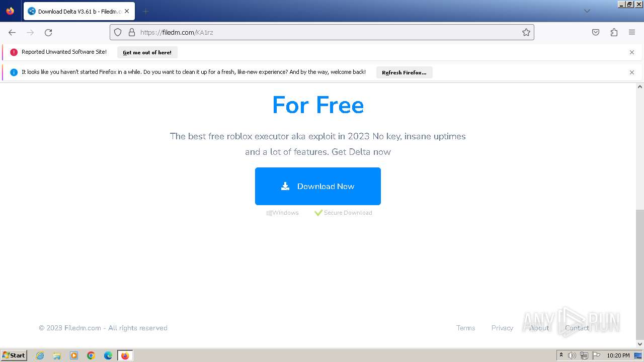This screenshot has width=644, height=362.
Task: Click the copyright Filedm.com footer text
Action: point(103,328)
